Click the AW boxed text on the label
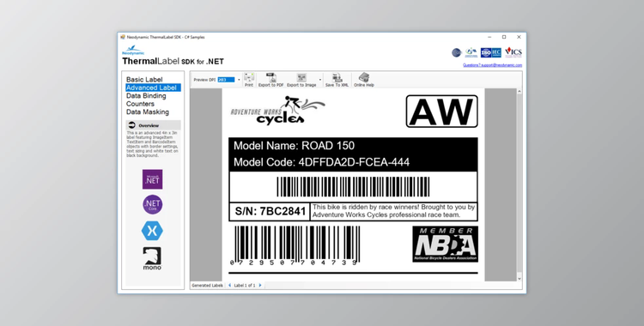This screenshot has height=326, width=644. [x=442, y=112]
